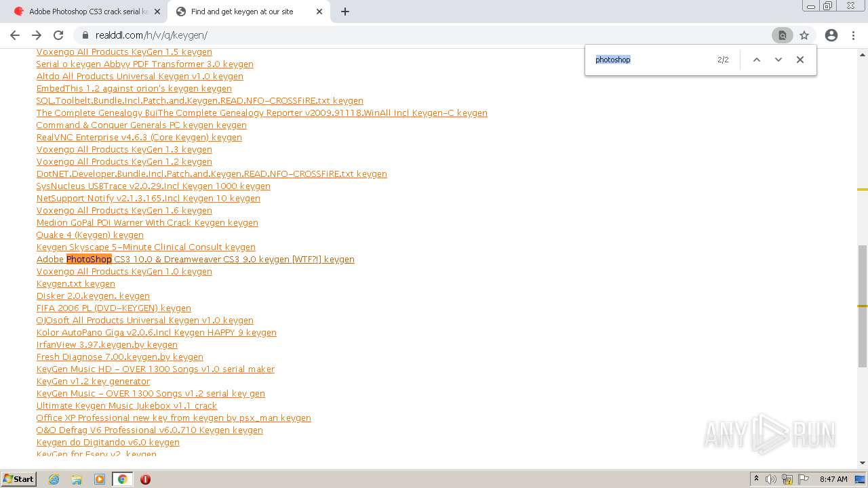
Task: Open 'Kolor AutoPano Giga v2.0.6' link
Action: tap(157, 333)
